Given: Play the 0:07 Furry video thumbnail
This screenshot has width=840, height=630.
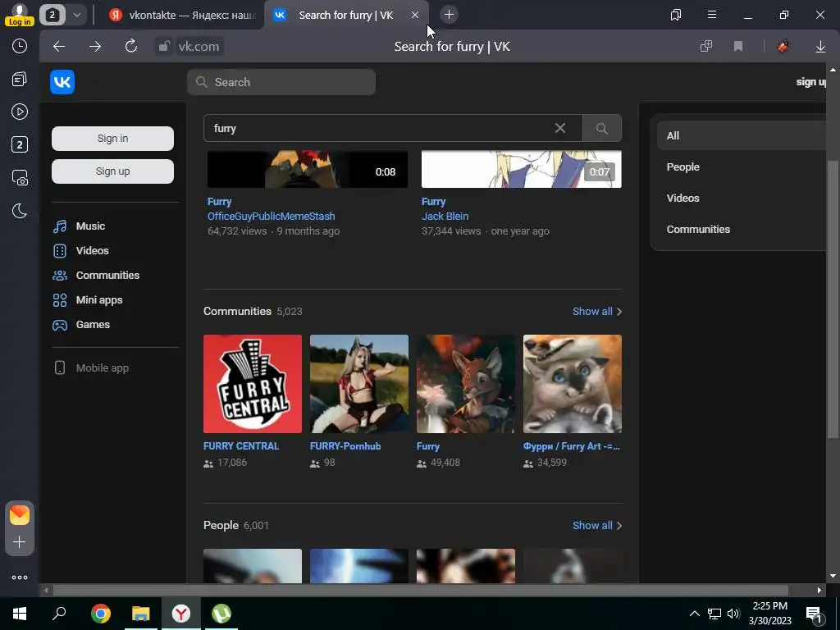Looking at the screenshot, I should tap(521, 169).
